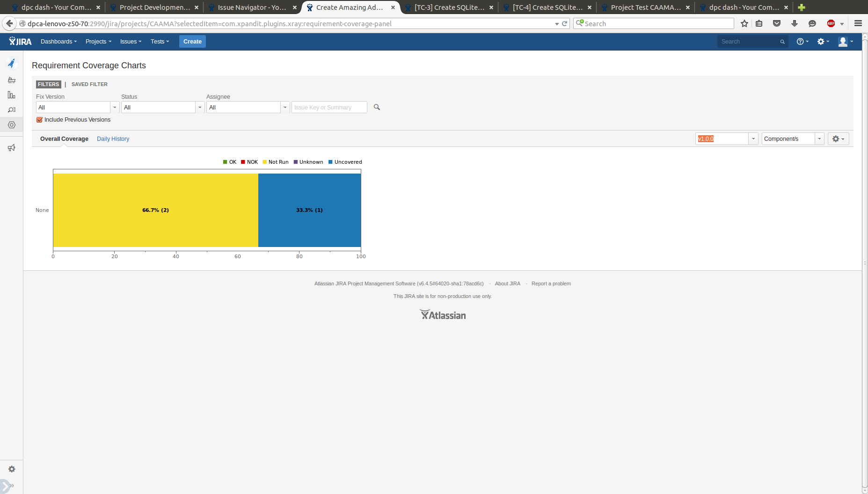Screen dimensions: 868x494
Task: Click the magnifier icon next to Issue Key field
Action: click(377, 107)
